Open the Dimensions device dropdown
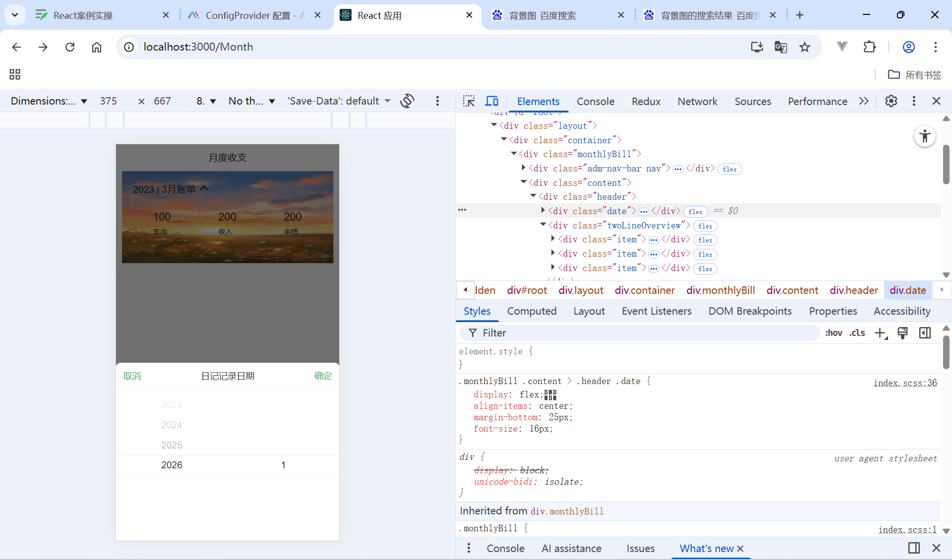 pyautogui.click(x=49, y=101)
